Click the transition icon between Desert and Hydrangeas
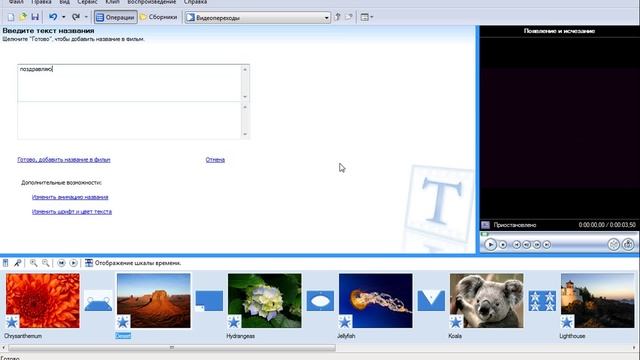640x360 pixels. [209, 301]
